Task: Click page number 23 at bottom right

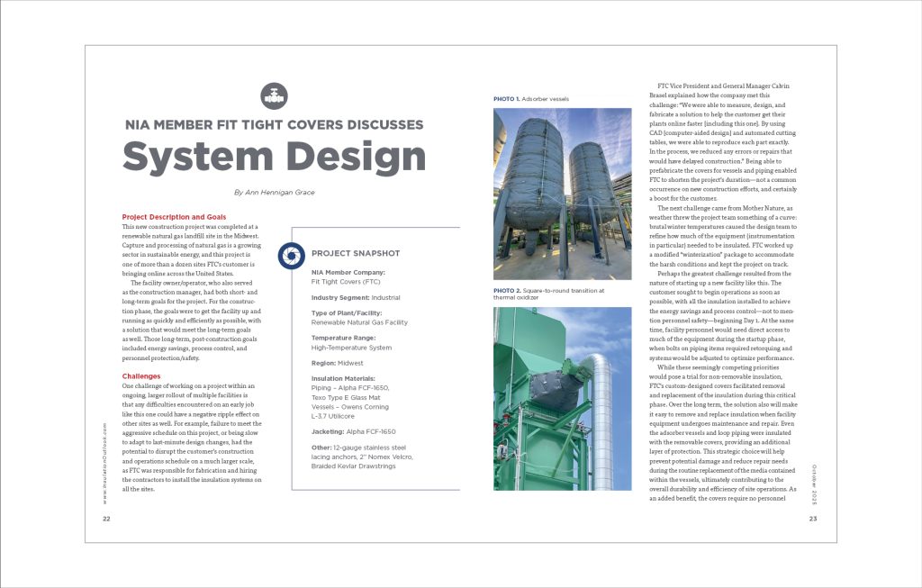Action: click(813, 520)
